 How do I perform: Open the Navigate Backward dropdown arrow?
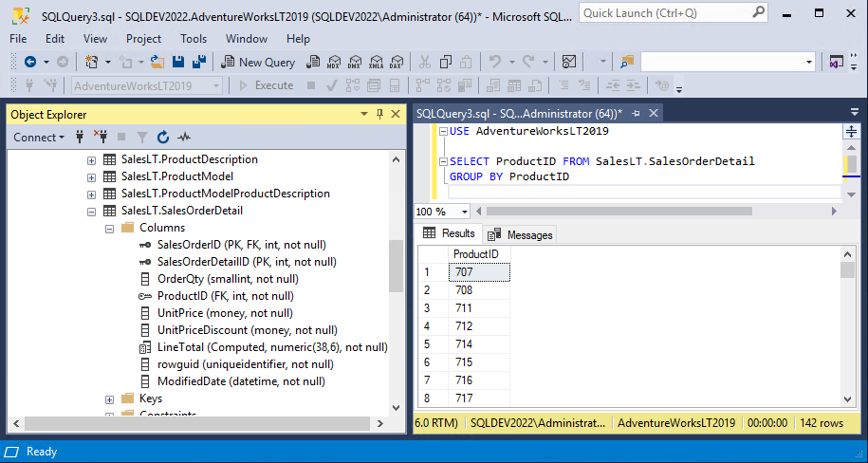pyautogui.click(x=46, y=62)
